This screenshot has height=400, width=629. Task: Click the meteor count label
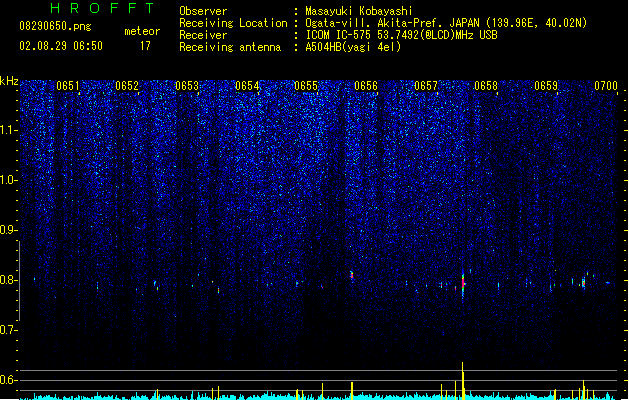tap(142, 31)
